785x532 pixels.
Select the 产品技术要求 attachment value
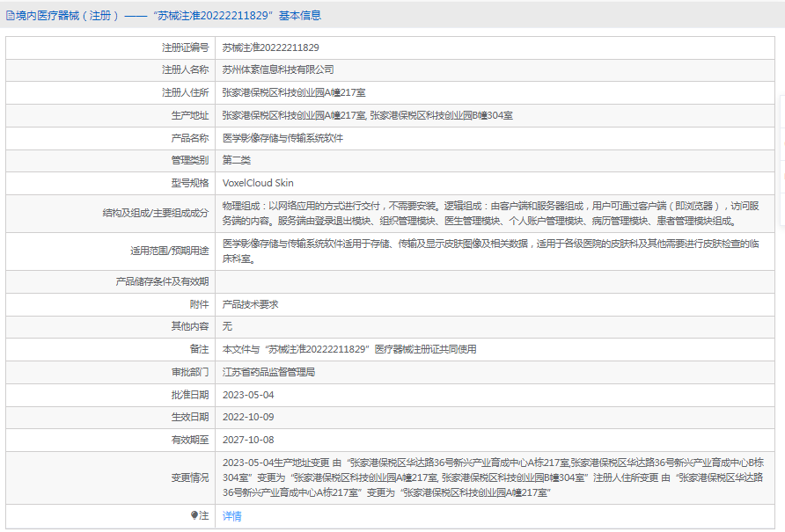[x=250, y=304]
